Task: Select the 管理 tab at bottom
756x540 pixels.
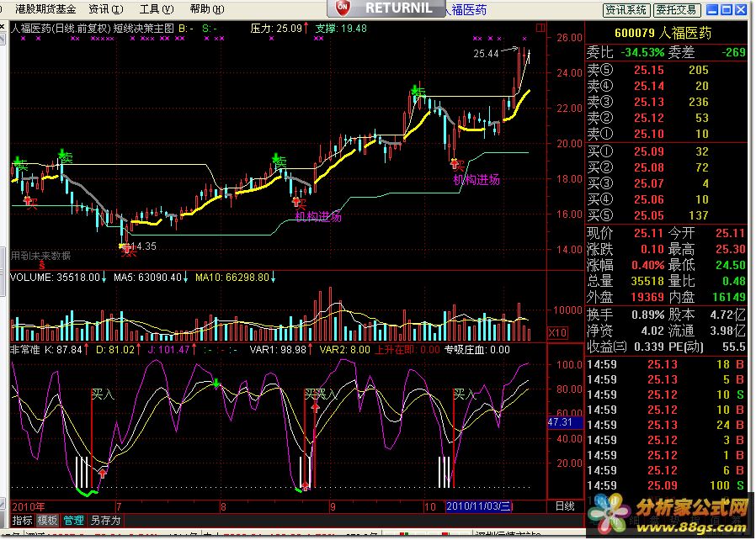Action: [x=73, y=521]
